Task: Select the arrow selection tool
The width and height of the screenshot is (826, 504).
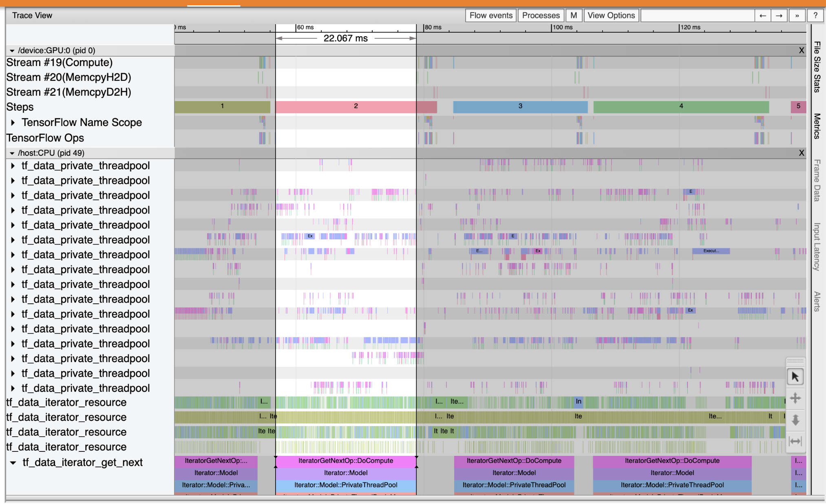Action: (x=795, y=377)
